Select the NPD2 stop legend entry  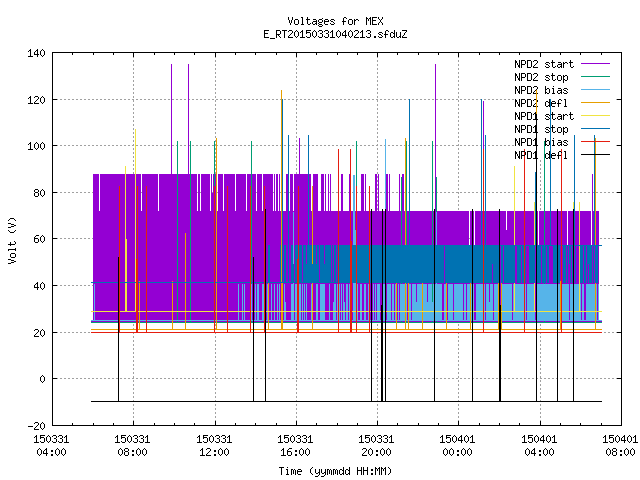(x=541, y=77)
